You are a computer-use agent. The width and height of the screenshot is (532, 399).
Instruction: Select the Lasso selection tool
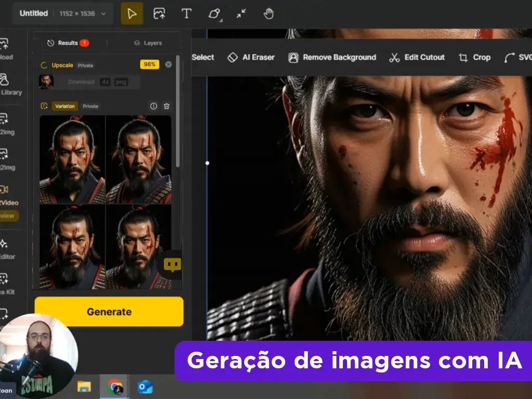214,14
